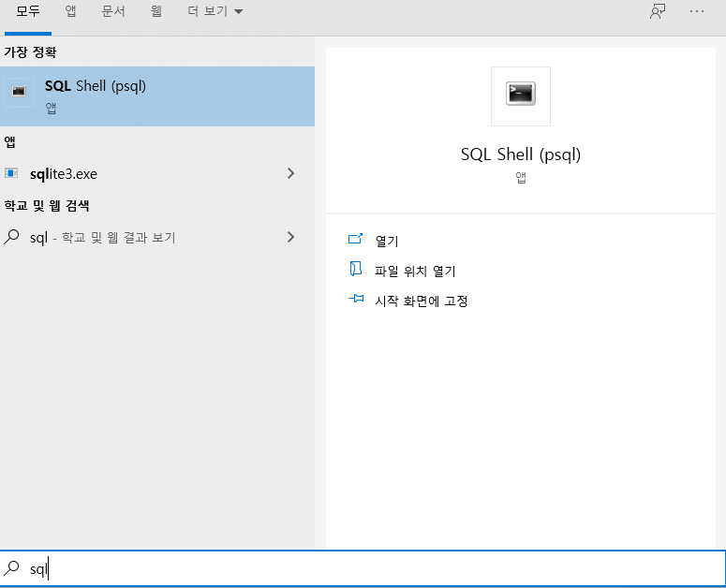This screenshot has height=588, width=726.
Task: Select SQL Shell (psql) best match result
Action: pyautogui.click(x=157, y=96)
